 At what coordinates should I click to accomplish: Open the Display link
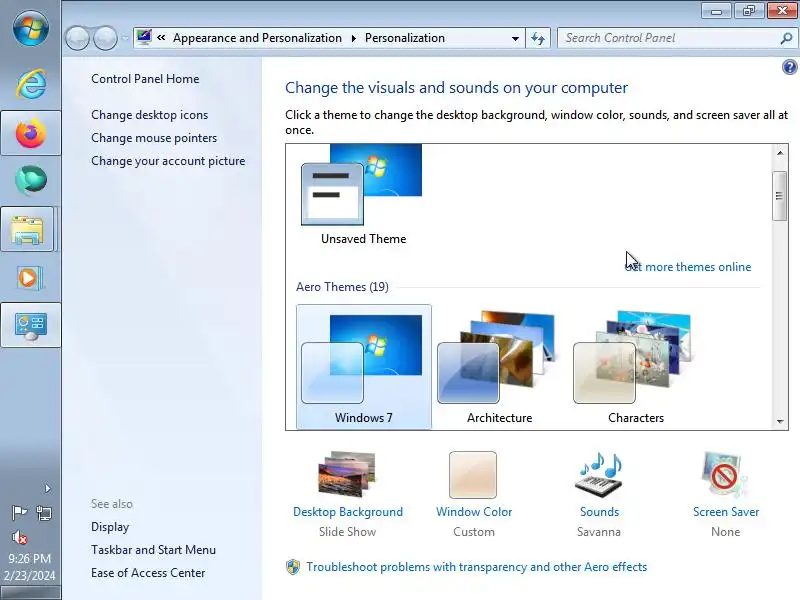pyautogui.click(x=110, y=527)
